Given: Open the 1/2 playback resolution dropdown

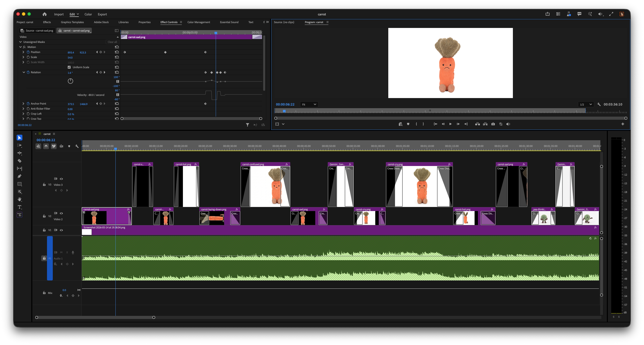Looking at the screenshot, I should click(585, 104).
